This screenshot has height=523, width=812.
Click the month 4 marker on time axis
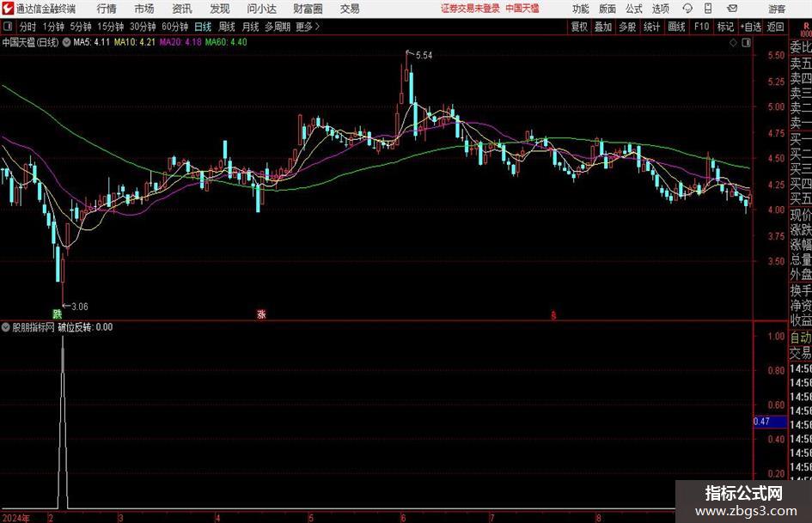[x=217, y=518]
